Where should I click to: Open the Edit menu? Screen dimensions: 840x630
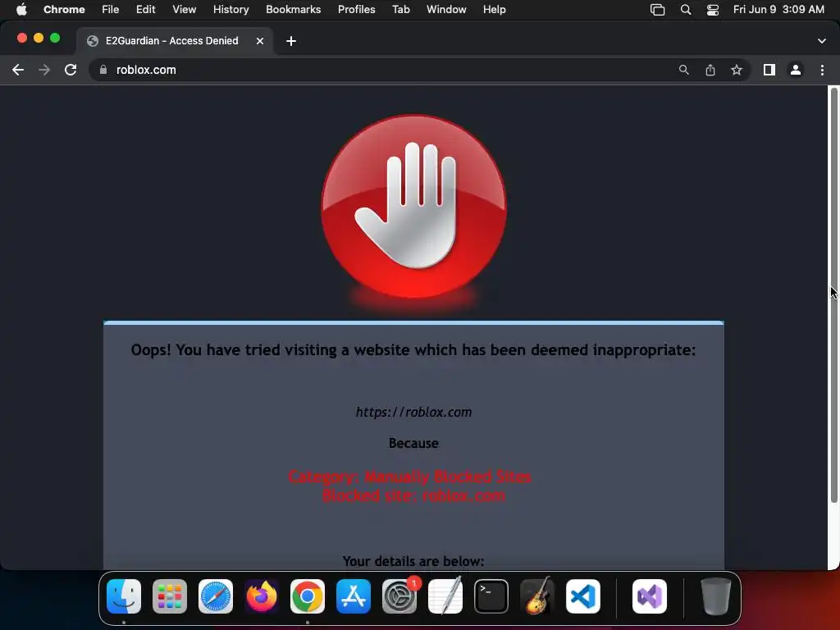(x=146, y=10)
